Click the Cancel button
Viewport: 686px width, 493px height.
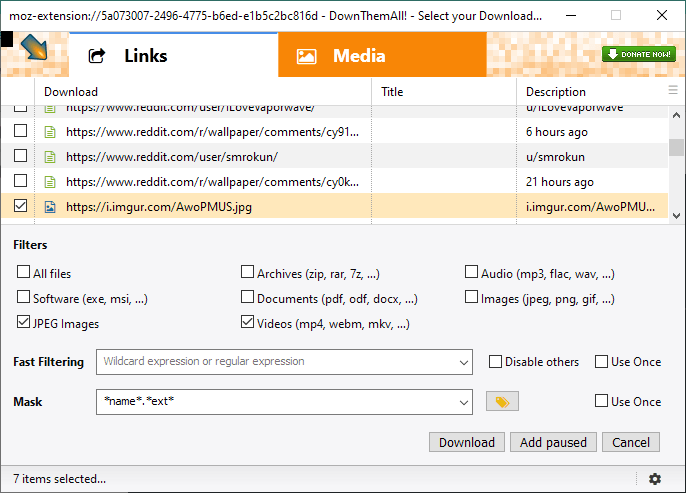coord(631,442)
